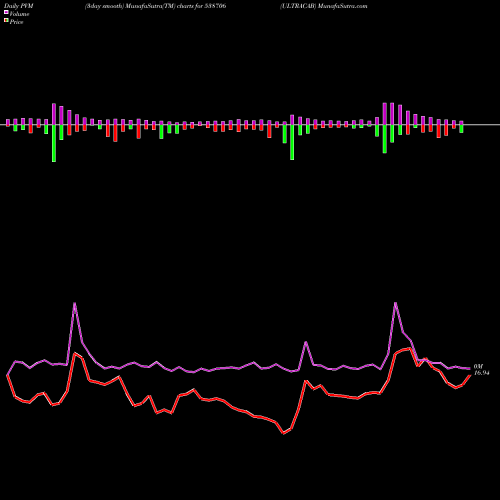500x500 pixels.
Task: Click the 0M volume value label
Action: click(x=478, y=367)
